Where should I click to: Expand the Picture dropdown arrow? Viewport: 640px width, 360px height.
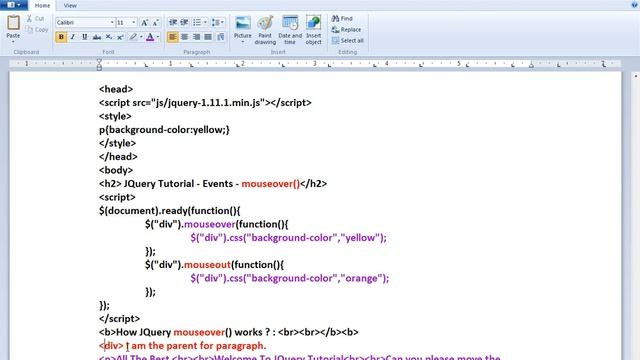click(242, 41)
